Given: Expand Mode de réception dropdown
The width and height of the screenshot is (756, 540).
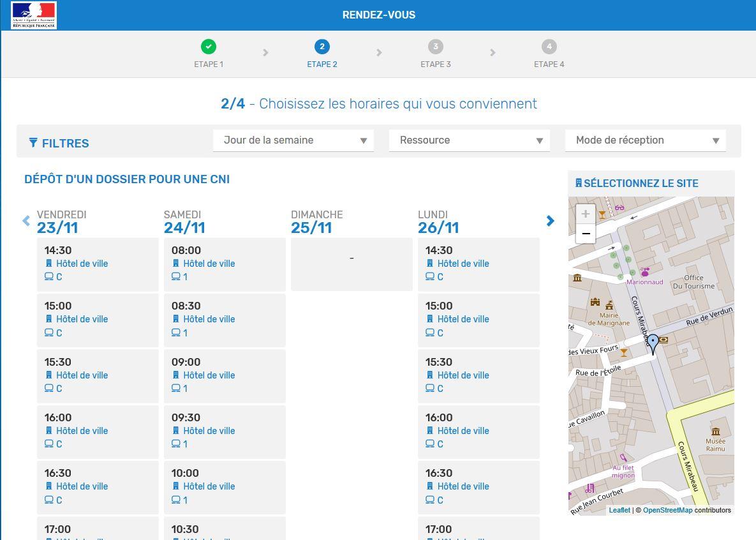Looking at the screenshot, I should point(645,140).
